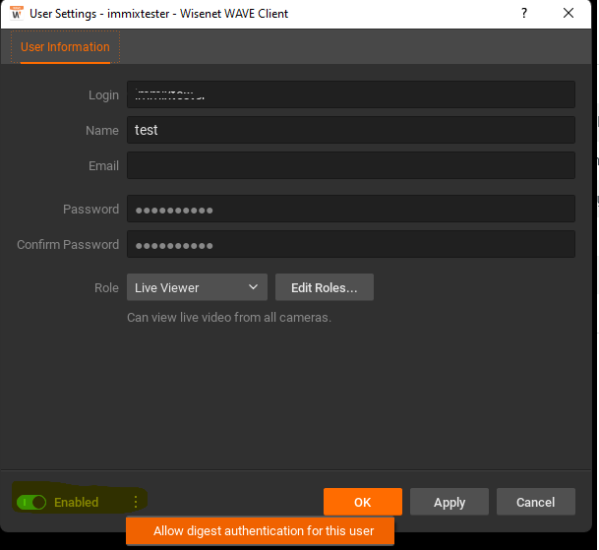Image resolution: width=599 pixels, height=550 pixels.
Task: Open the three-dot menu beside Enabled
Action: (136, 502)
